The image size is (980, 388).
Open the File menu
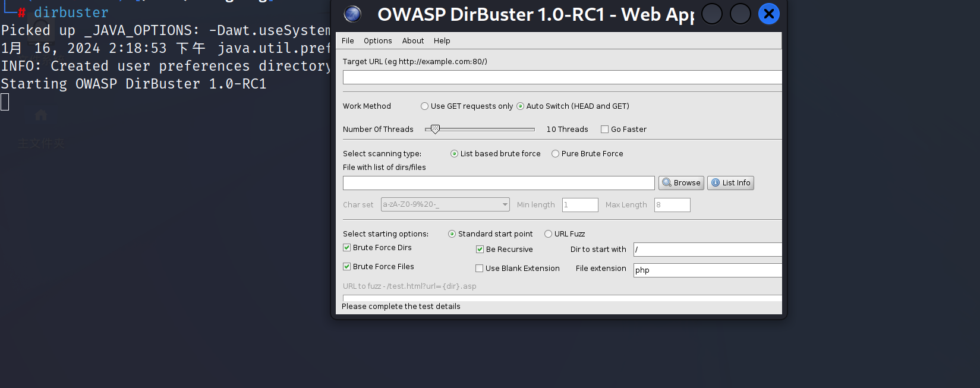pyautogui.click(x=348, y=40)
